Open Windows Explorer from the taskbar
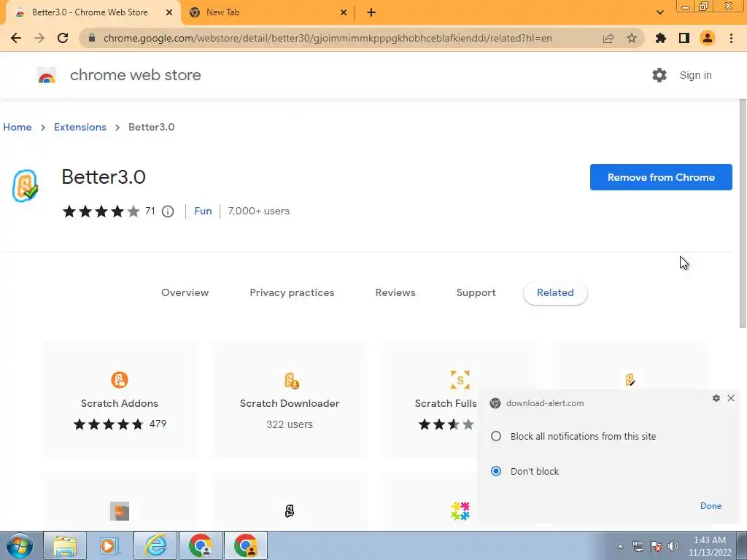The width and height of the screenshot is (747, 560). (65, 545)
